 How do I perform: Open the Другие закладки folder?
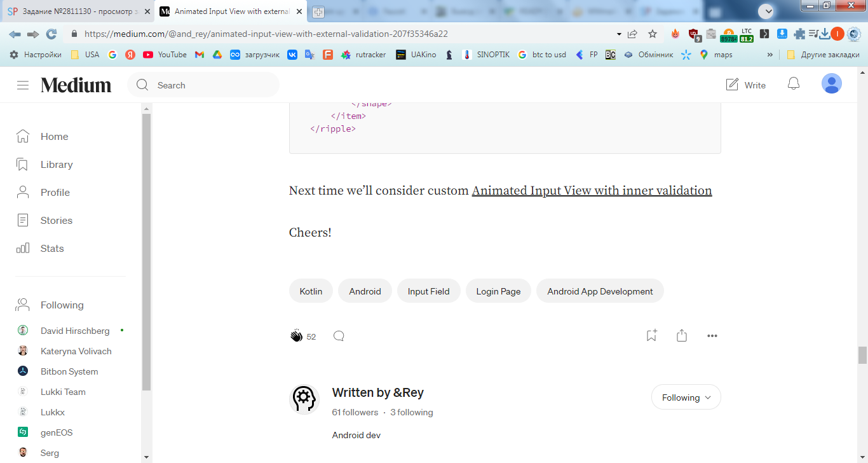click(x=823, y=55)
